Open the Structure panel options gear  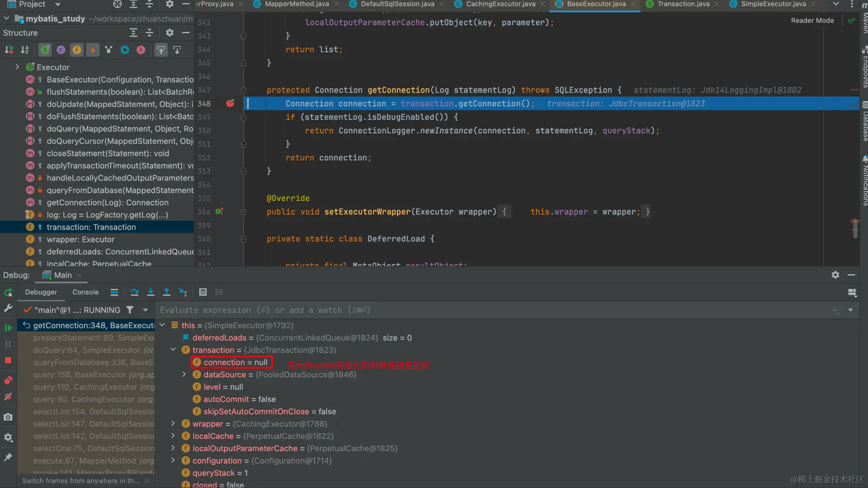click(x=170, y=33)
